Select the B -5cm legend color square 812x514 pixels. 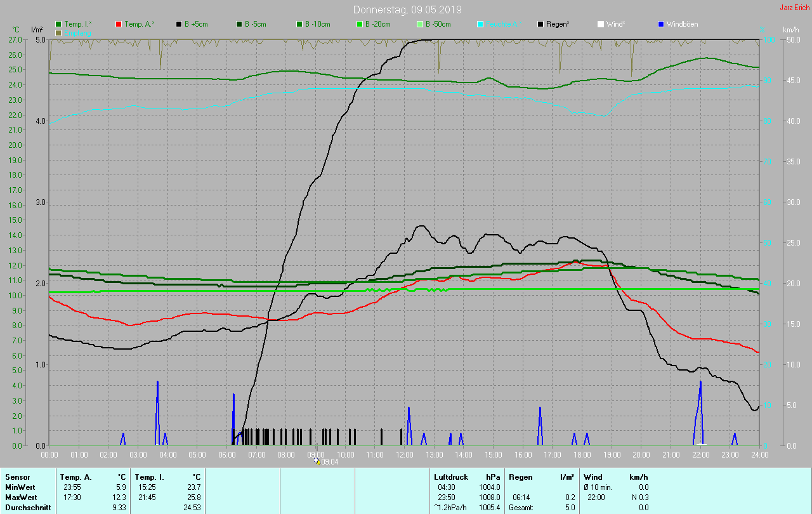[x=239, y=24]
